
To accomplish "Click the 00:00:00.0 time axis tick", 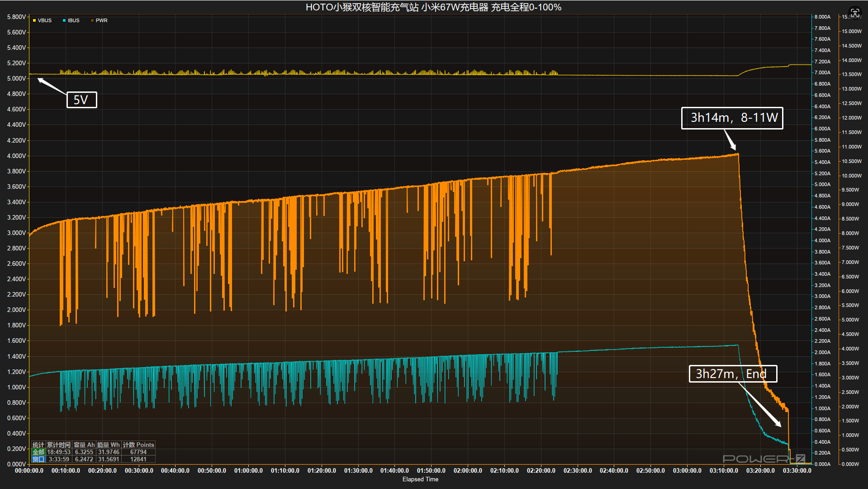I will [x=29, y=471].
